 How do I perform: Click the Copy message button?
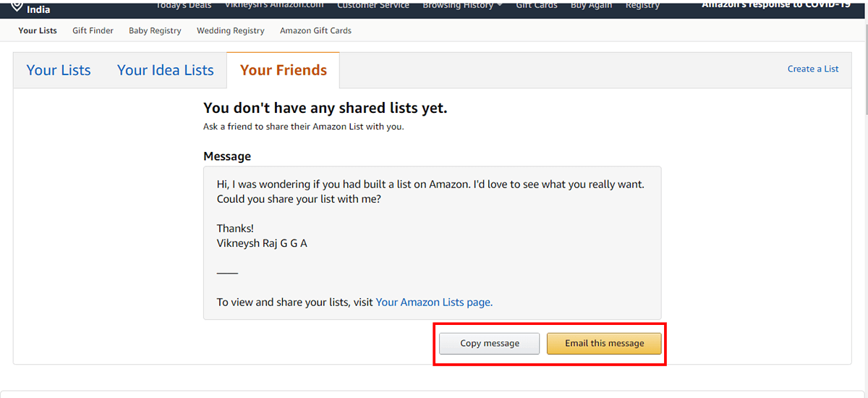tap(490, 343)
